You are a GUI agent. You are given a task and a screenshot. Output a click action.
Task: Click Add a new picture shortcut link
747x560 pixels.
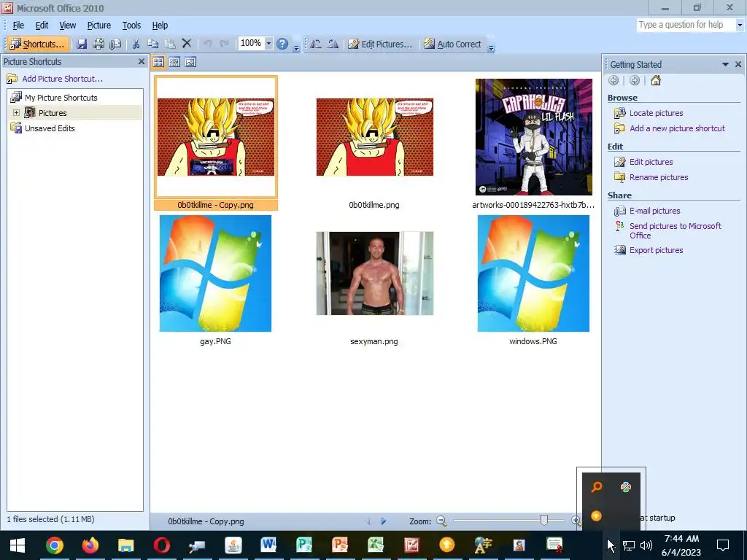coord(677,128)
